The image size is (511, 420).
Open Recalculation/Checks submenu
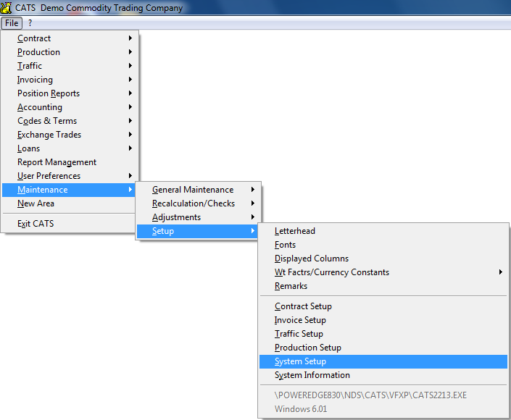(x=199, y=203)
